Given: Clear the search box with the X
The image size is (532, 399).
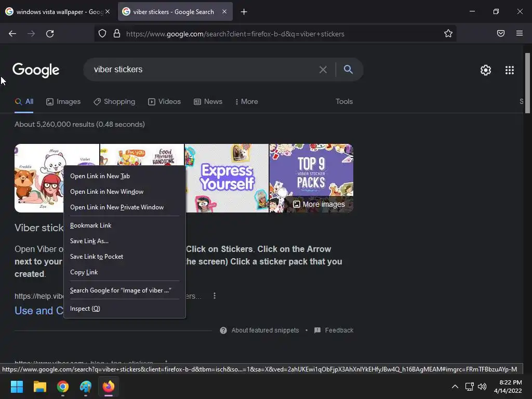Looking at the screenshot, I should (x=323, y=70).
